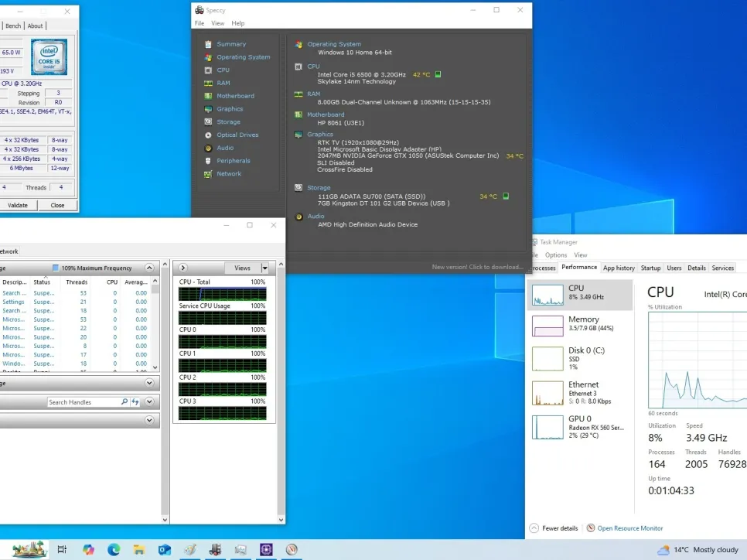Select Operating System in Speccy sidebar
Viewport: 747px width, 560px height.
coord(243,56)
